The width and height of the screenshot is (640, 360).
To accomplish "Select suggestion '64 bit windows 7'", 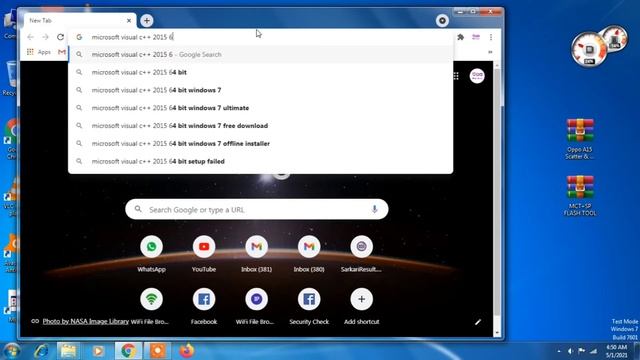I will coord(260,90).
